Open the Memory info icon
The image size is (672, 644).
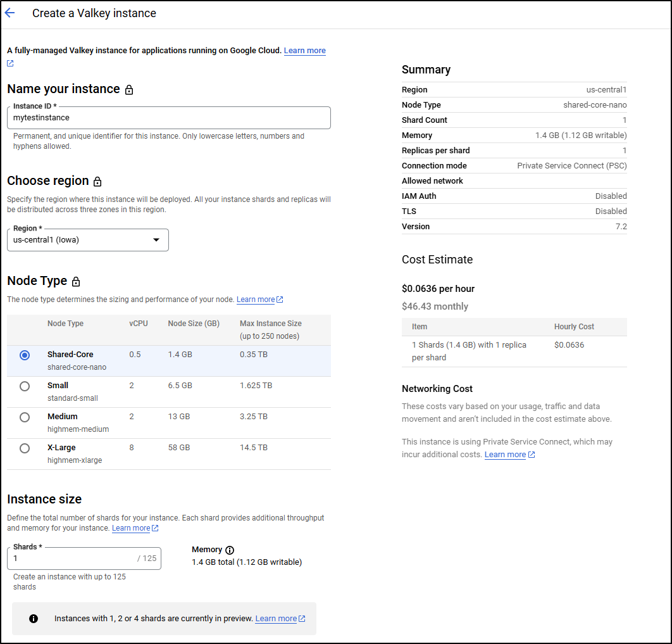[230, 550]
